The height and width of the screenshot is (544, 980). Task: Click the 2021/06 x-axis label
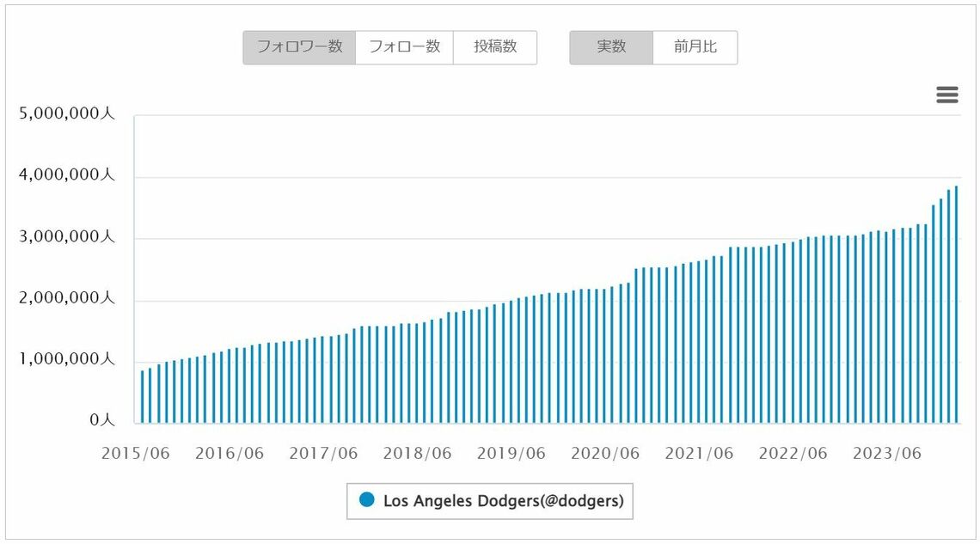(699, 454)
